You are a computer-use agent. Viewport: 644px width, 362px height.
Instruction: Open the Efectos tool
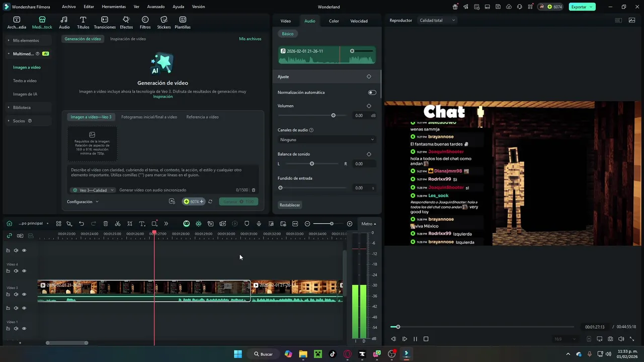126,23
